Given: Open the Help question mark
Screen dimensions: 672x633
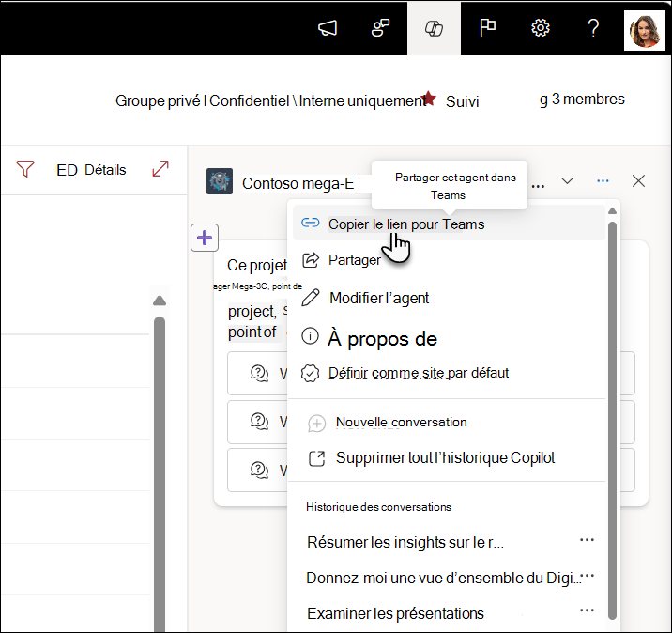Looking at the screenshot, I should [593, 28].
